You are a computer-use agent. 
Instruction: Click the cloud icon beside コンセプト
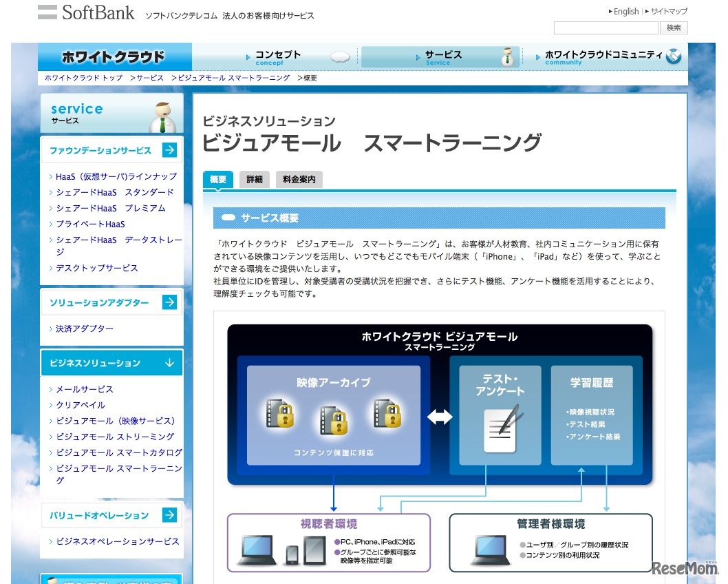coord(341,57)
